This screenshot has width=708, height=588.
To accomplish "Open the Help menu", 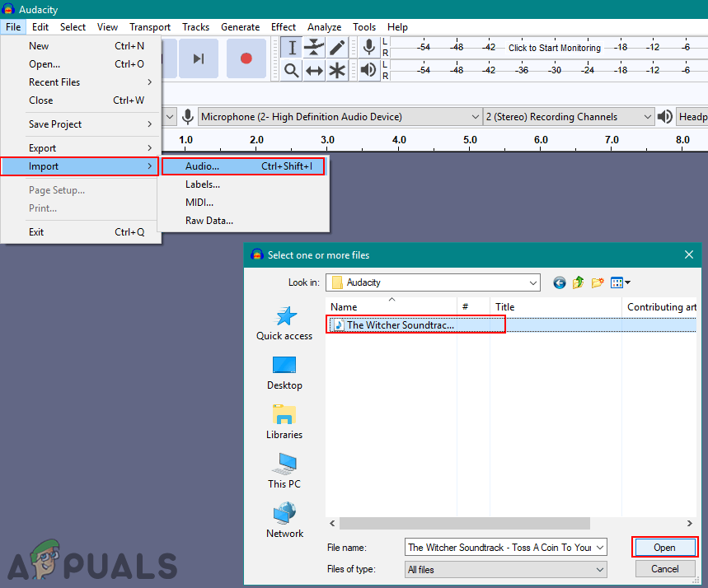I will click(x=397, y=27).
